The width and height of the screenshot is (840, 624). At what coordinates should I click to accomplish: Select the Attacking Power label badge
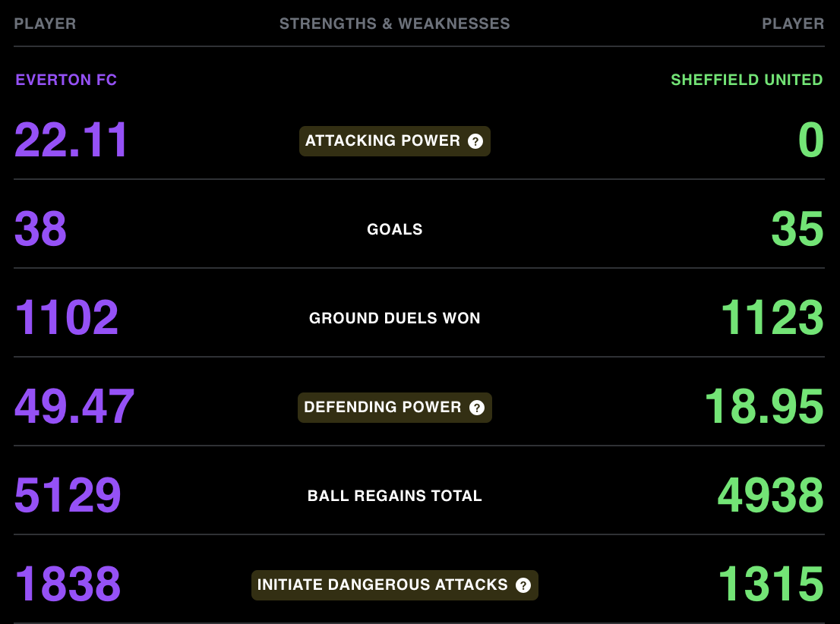tap(395, 141)
